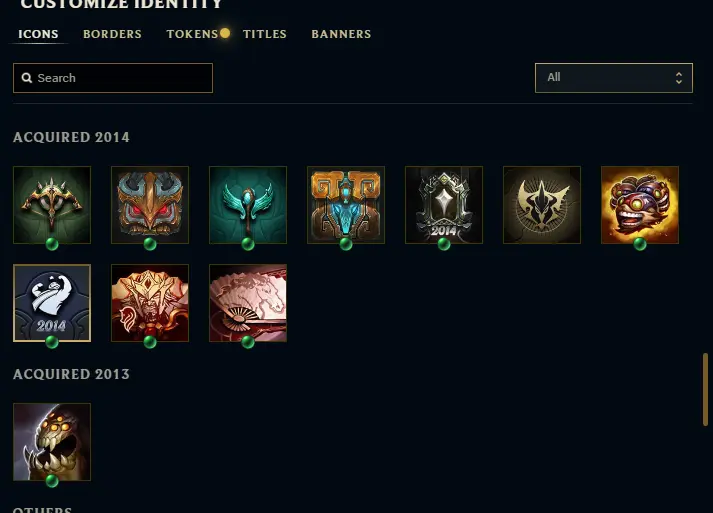Screen dimensions: 713x513
Task: Select the grinning Ziggs bomb icon
Action: click(640, 205)
